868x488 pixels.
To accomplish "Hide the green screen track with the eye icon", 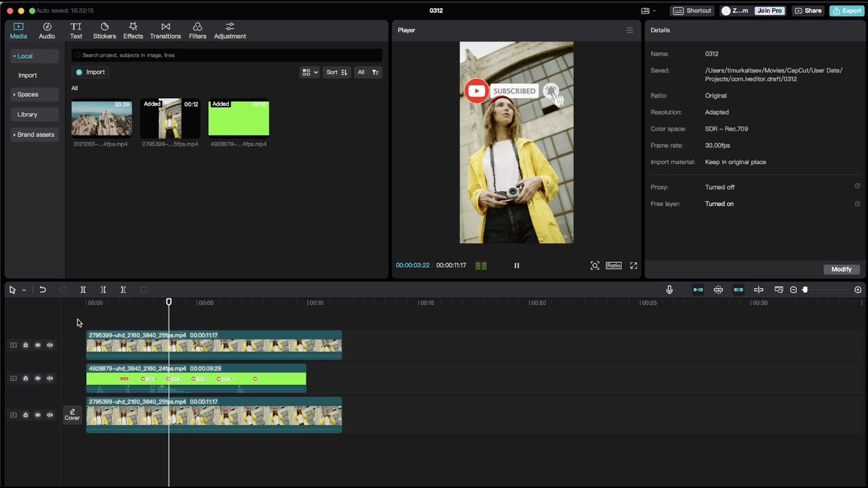I will pyautogui.click(x=37, y=378).
